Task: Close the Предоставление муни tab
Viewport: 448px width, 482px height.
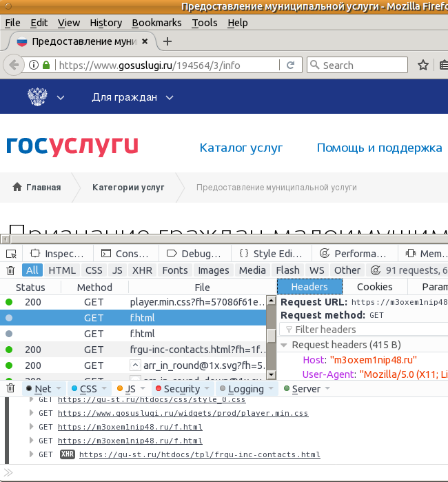Action: [145, 41]
